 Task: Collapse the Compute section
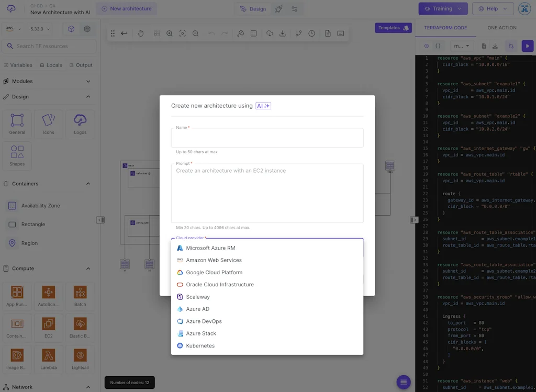[88, 268]
